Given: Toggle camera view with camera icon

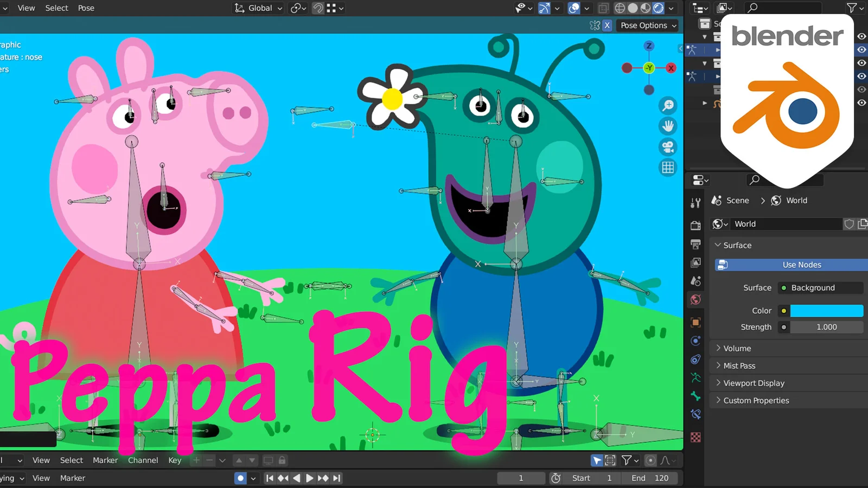Looking at the screenshot, I should (668, 147).
